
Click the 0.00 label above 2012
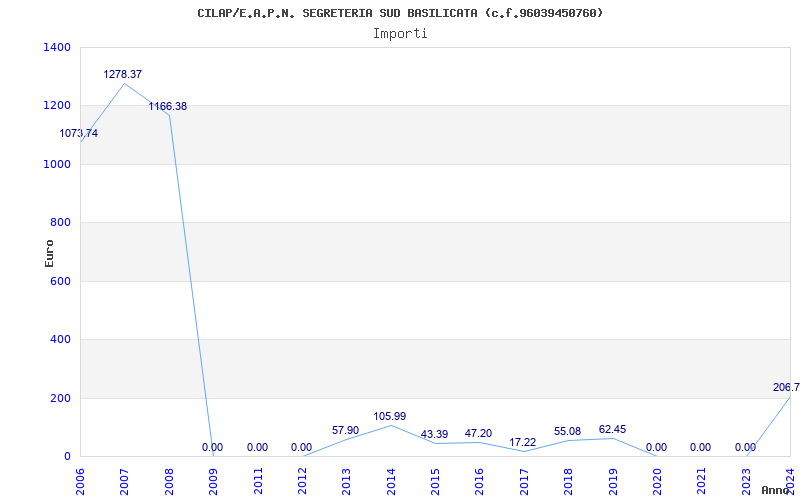[x=301, y=447]
